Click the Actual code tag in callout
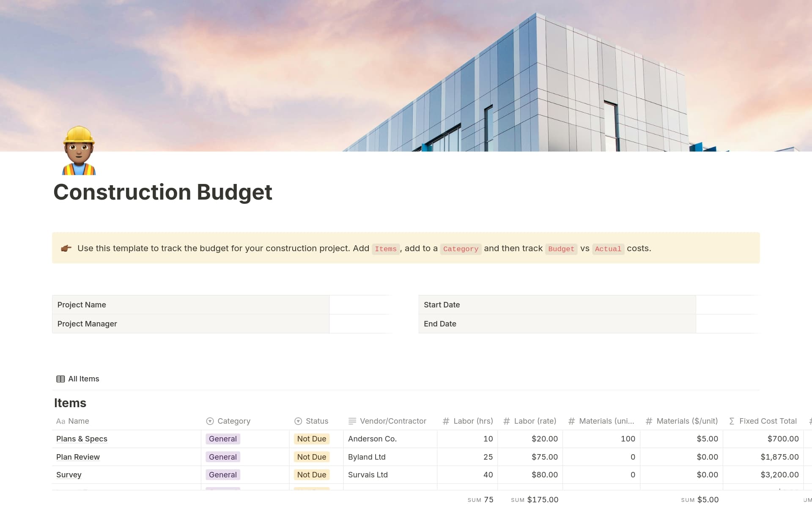812x507 pixels. coord(608,249)
